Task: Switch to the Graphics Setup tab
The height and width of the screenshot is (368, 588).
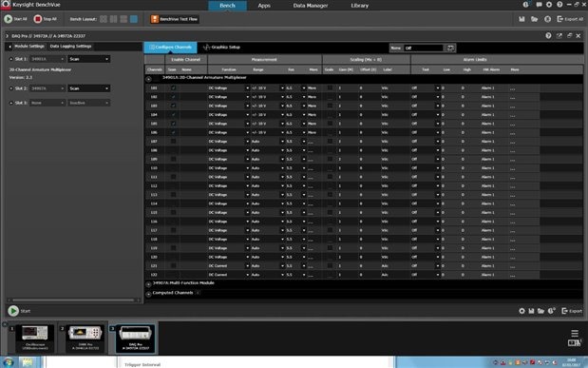Action: coord(221,48)
